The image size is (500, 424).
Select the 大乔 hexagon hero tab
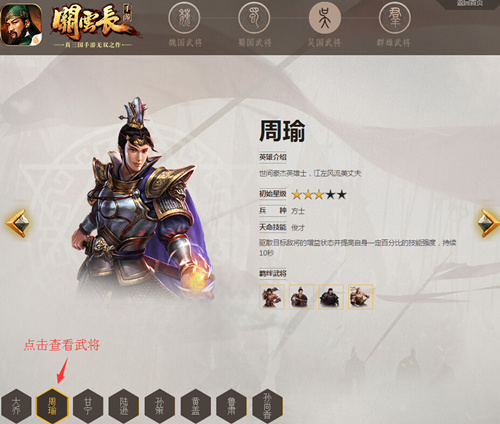coord(16,405)
